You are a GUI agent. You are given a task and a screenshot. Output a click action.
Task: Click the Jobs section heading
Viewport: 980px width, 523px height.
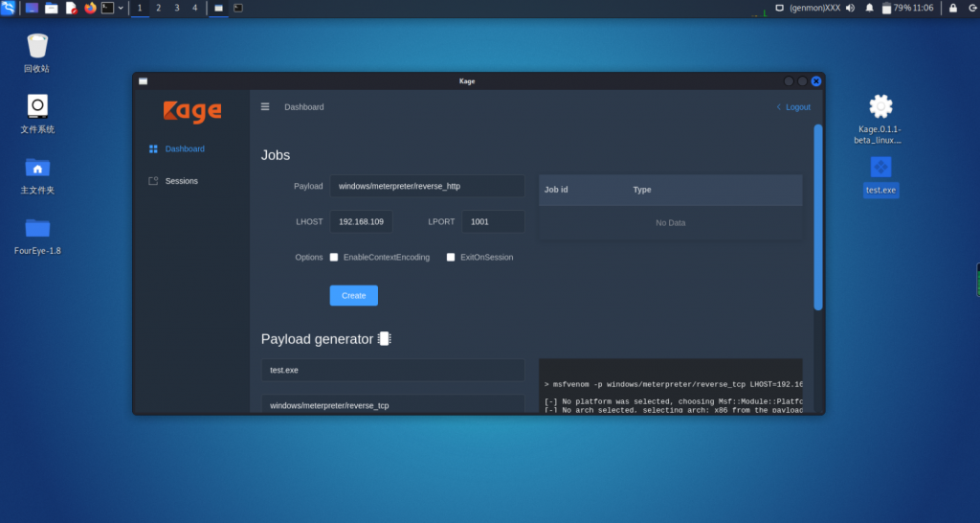coord(276,155)
